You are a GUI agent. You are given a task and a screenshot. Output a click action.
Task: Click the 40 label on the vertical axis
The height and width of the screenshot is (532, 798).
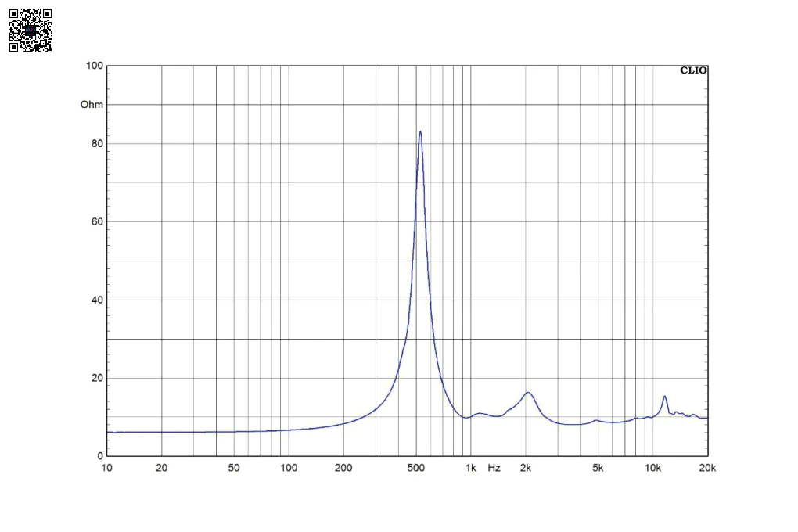pyautogui.click(x=96, y=300)
